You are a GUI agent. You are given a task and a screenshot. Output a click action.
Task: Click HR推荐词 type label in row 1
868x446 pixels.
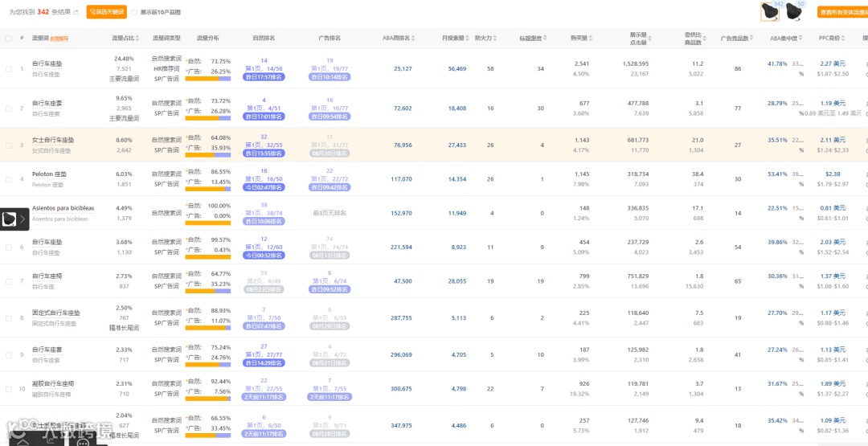(x=166, y=69)
